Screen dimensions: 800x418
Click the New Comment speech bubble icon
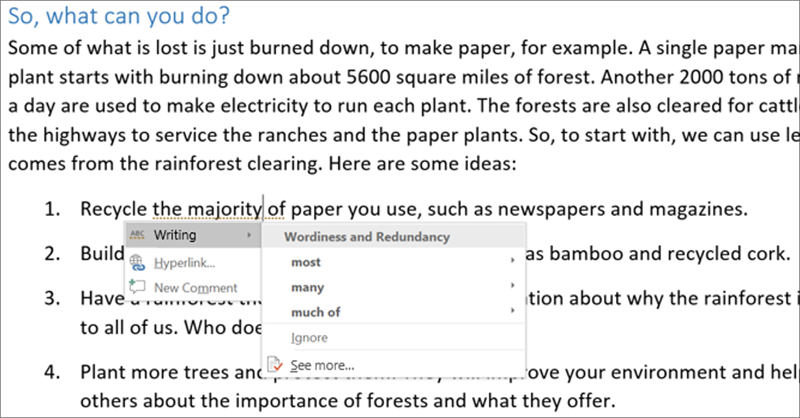[138, 288]
